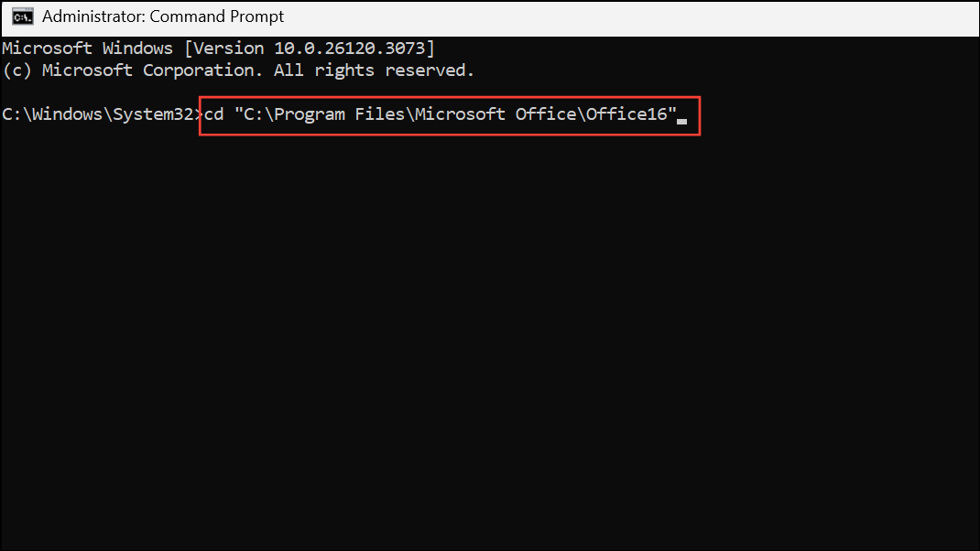
Task: Click the opening quotation mark before C:
Action: click(x=241, y=113)
